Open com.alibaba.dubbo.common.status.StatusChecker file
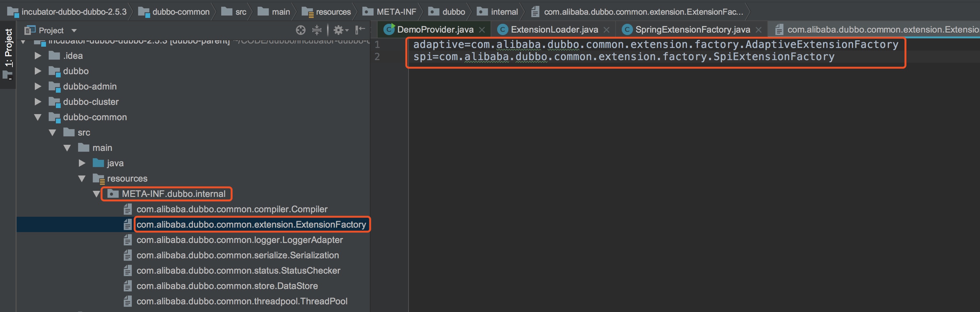 (x=239, y=270)
